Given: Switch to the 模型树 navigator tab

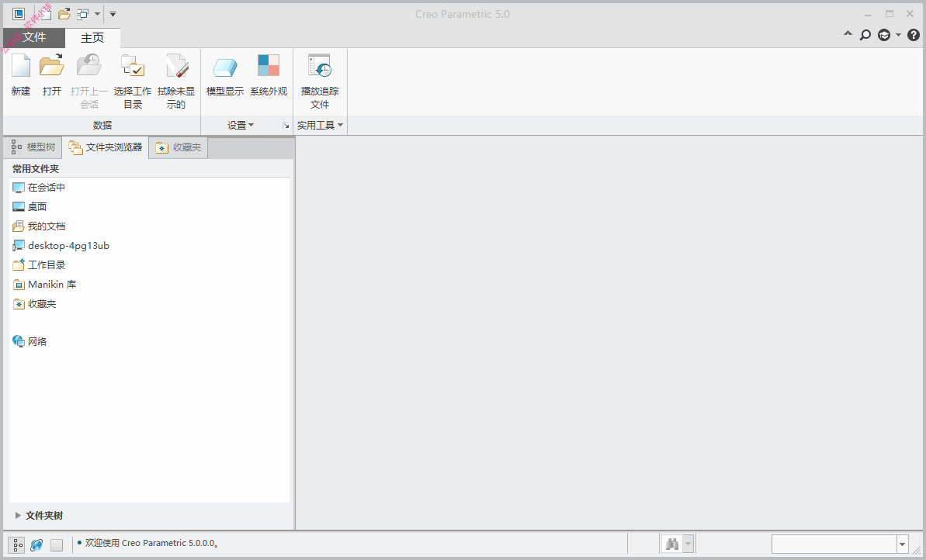Looking at the screenshot, I should click(x=33, y=147).
